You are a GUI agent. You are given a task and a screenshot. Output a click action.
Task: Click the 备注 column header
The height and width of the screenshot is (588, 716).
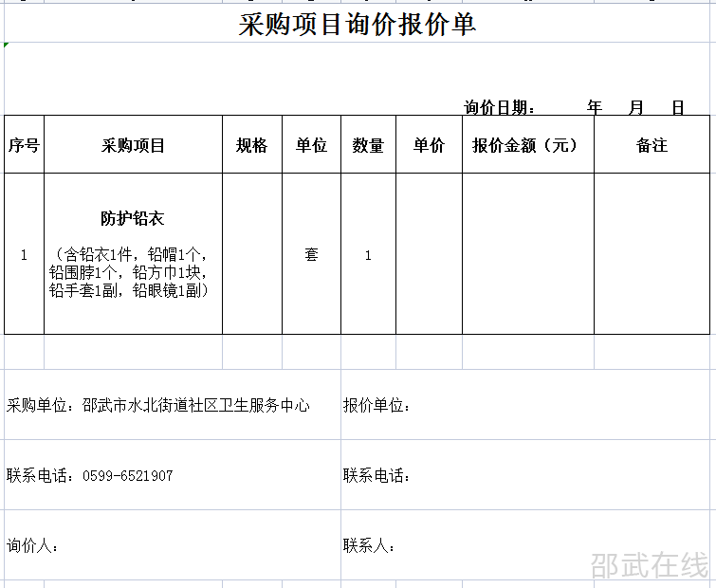coord(652,145)
